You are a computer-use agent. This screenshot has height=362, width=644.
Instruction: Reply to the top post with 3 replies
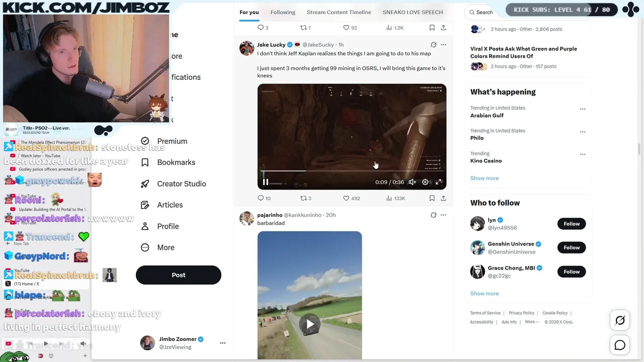point(263,28)
